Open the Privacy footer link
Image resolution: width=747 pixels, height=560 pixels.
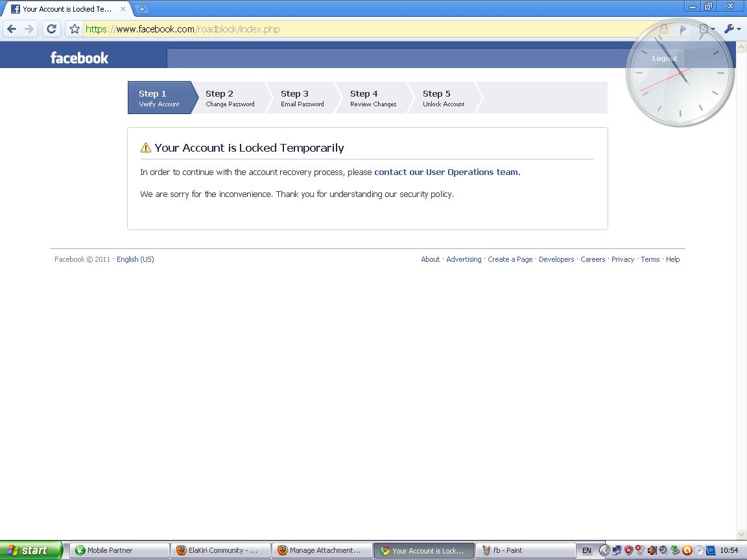(x=622, y=259)
